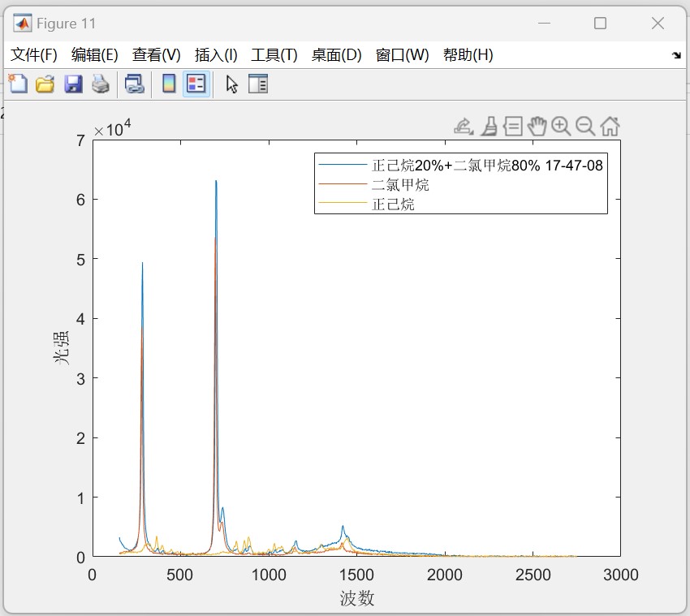Click the Link Plot toolbar icon

pyautogui.click(x=134, y=84)
